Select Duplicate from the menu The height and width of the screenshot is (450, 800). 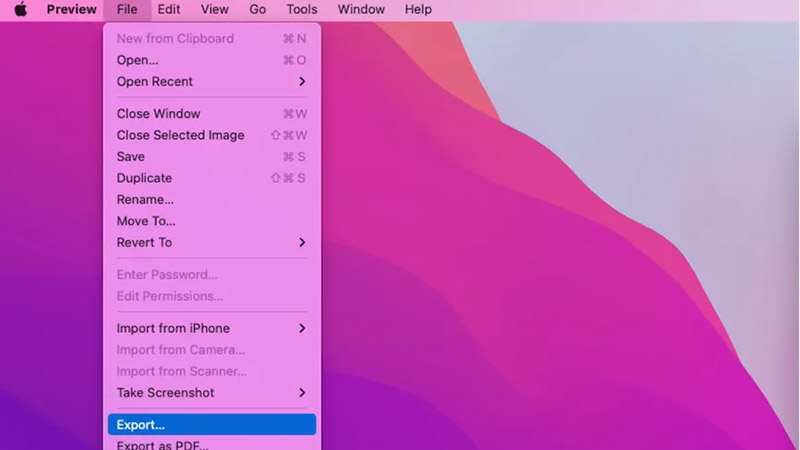click(144, 178)
